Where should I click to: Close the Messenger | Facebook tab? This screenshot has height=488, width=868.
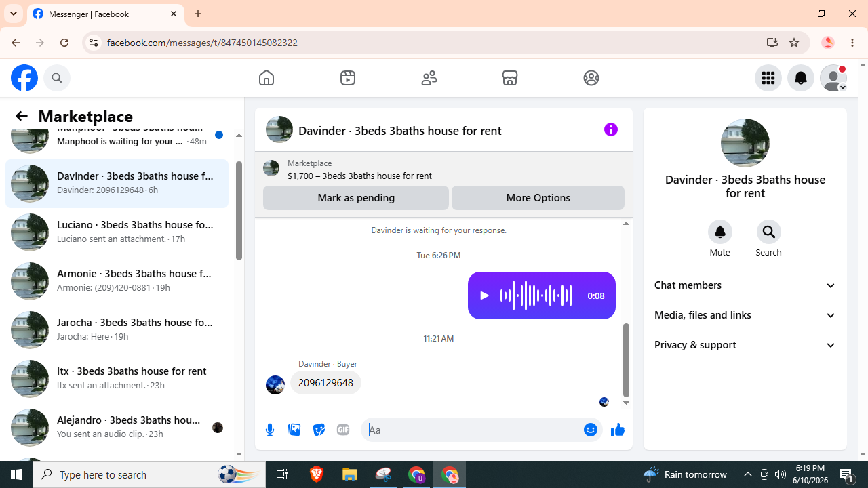pyautogui.click(x=174, y=14)
